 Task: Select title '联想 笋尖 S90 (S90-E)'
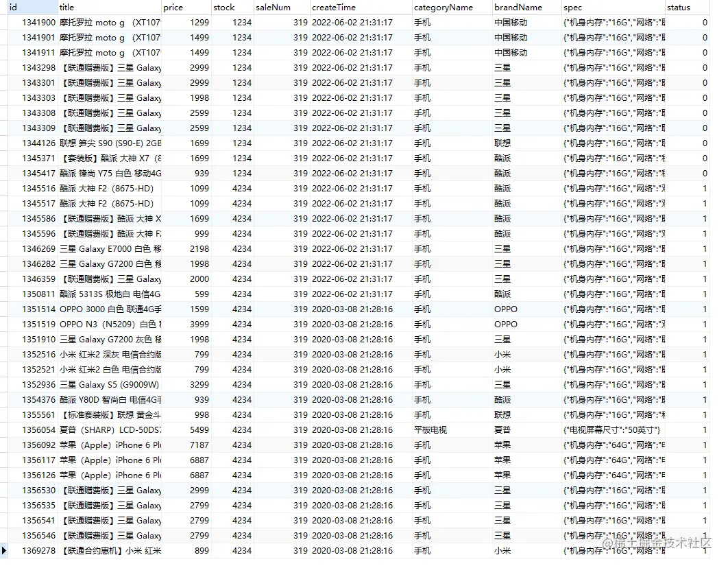click(x=110, y=143)
